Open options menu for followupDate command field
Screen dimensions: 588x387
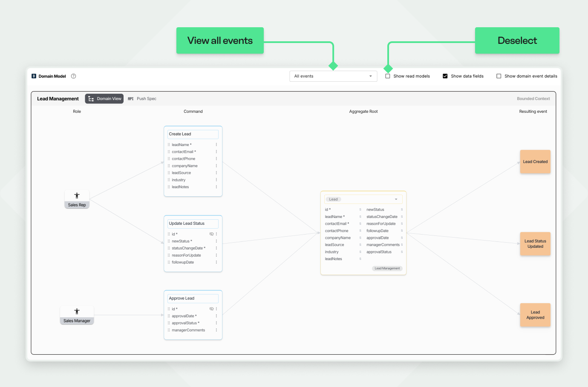[216, 262]
